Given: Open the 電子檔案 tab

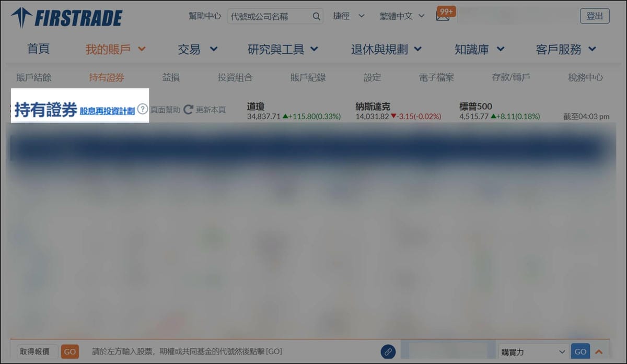Looking at the screenshot, I should pos(436,77).
